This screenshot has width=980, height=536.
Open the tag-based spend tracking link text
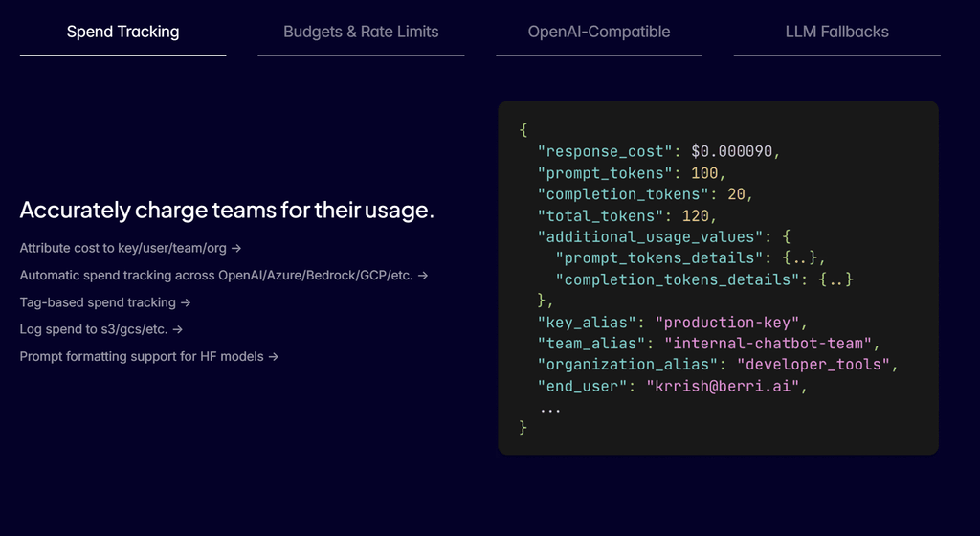pos(98,302)
